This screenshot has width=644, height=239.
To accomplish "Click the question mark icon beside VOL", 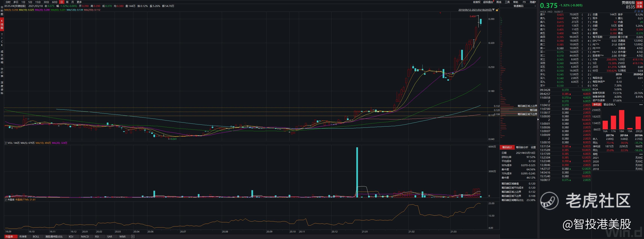I will (x=6, y=143).
